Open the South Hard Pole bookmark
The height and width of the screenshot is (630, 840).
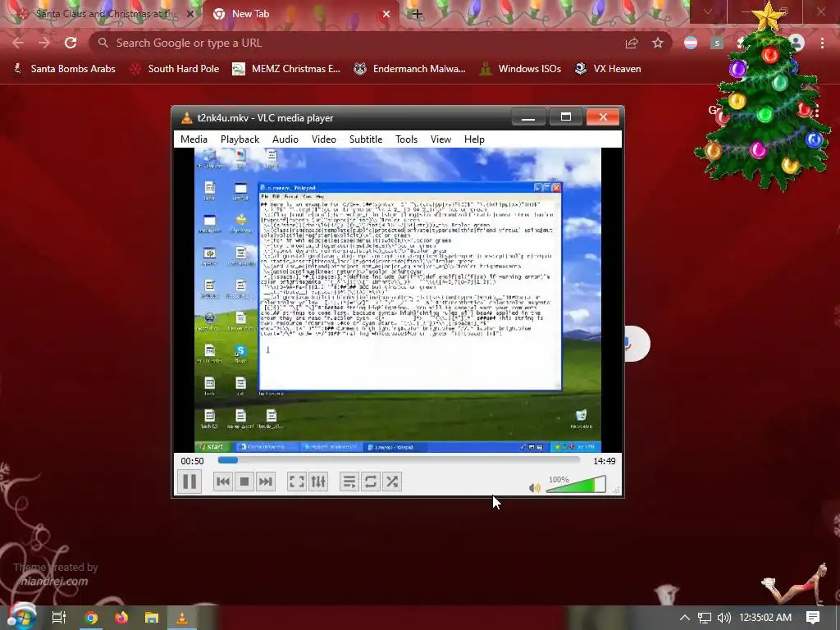(175, 69)
